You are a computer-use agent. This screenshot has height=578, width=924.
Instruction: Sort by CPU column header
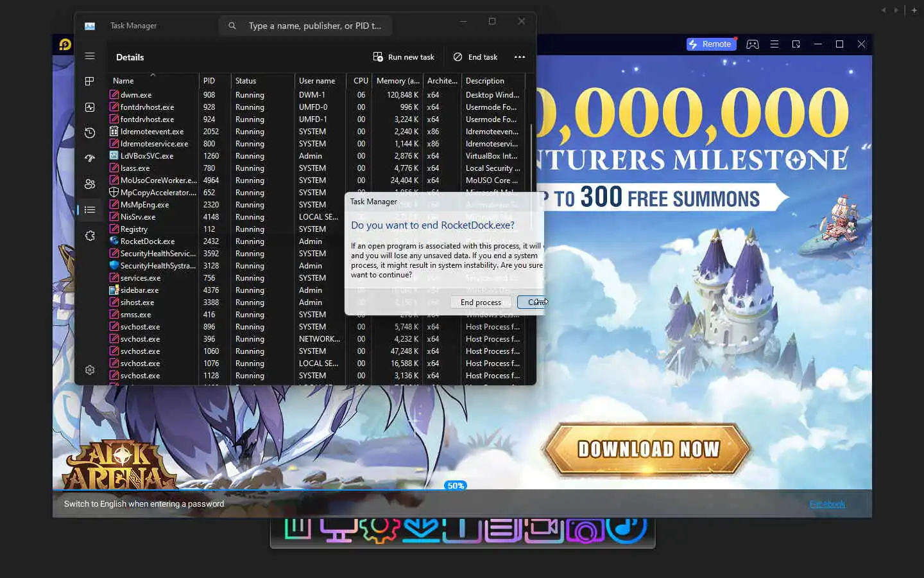click(359, 81)
